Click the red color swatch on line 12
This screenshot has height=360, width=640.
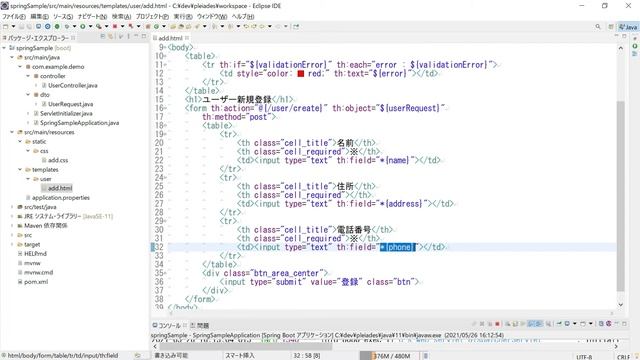(x=301, y=74)
